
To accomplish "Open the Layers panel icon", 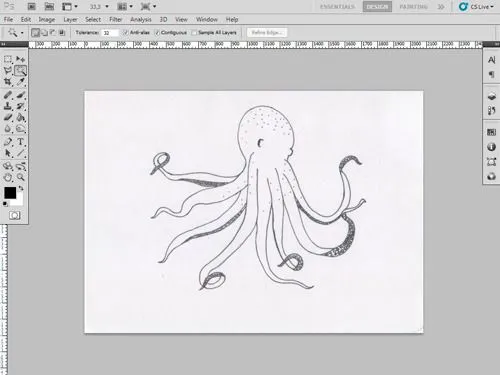I will [491, 97].
